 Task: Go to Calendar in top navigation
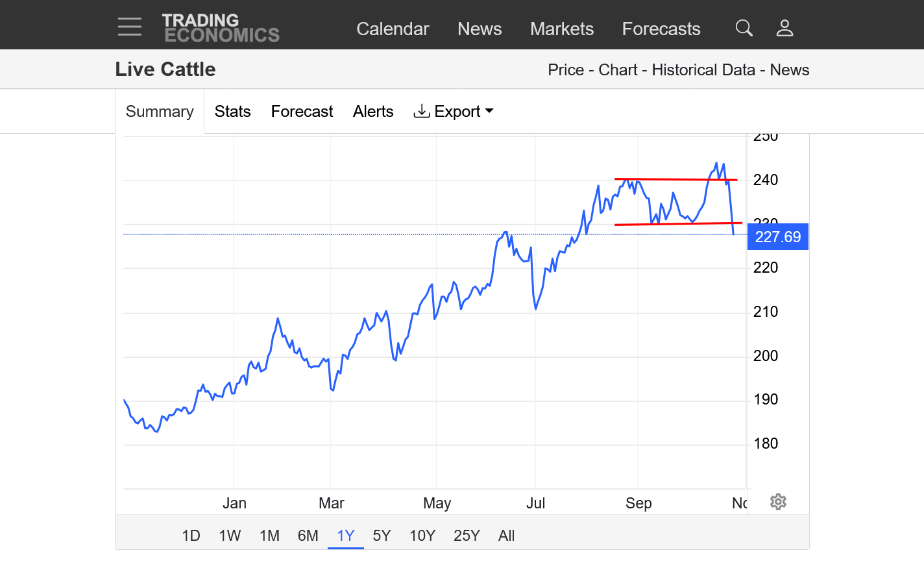click(393, 29)
